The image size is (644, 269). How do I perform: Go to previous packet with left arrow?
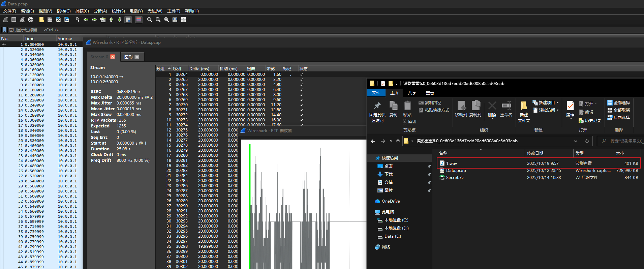86,20
